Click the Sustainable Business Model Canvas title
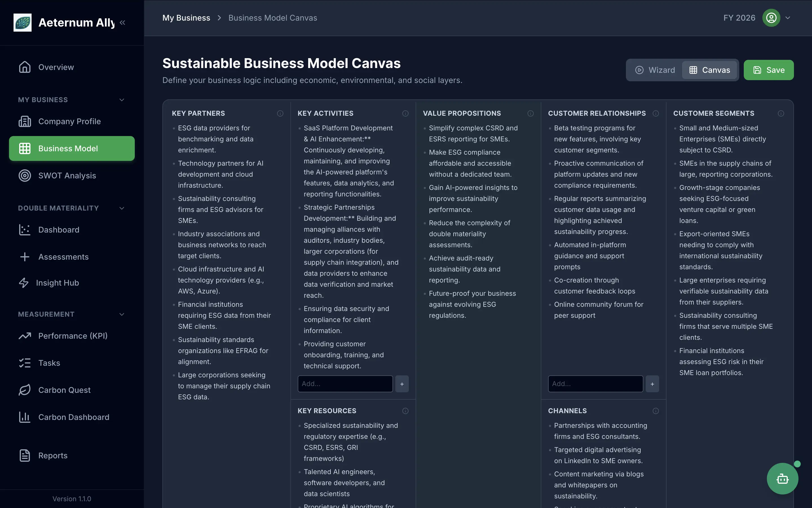 click(x=281, y=63)
